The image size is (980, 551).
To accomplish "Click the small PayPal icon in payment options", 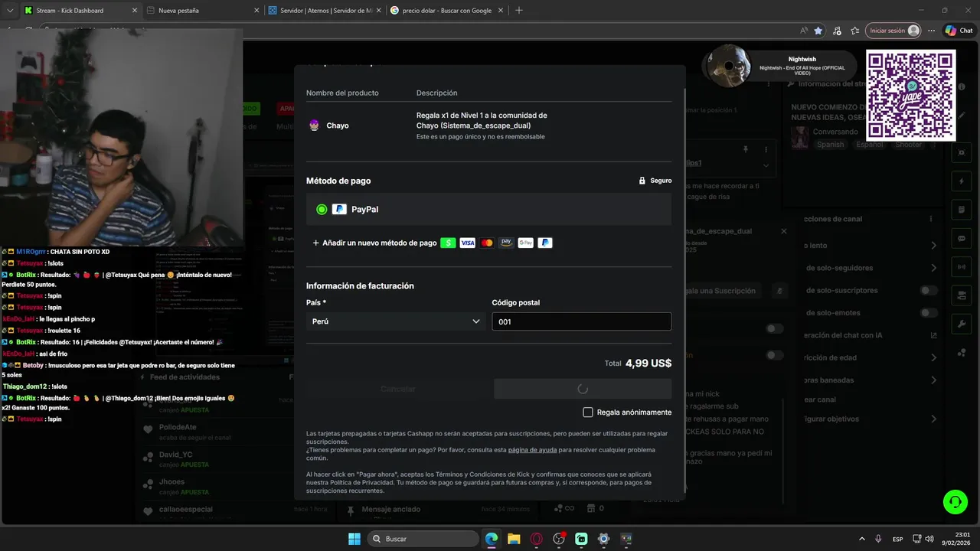I will [x=545, y=243].
